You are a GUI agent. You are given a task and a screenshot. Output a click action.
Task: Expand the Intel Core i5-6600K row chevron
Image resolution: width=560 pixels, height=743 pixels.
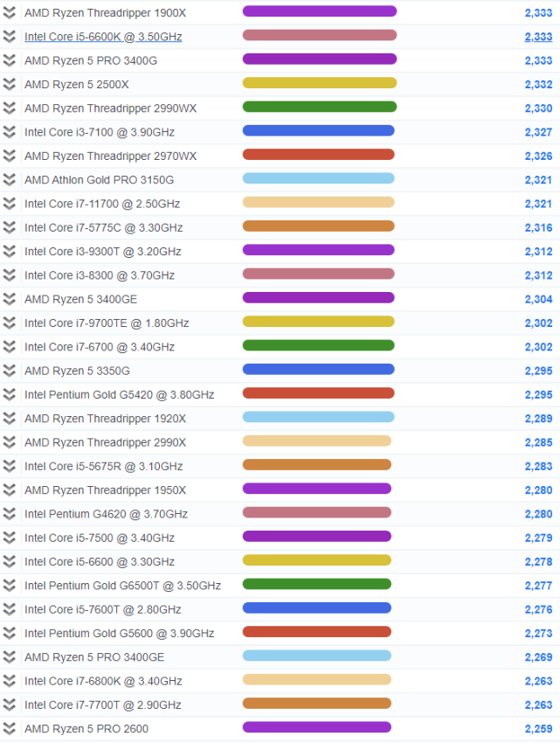click(x=9, y=37)
